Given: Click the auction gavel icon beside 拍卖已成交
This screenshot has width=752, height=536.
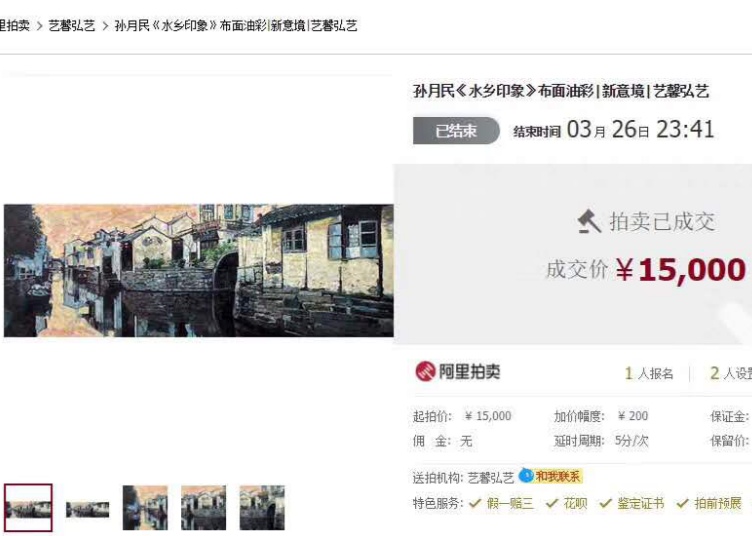Looking at the screenshot, I should tap(589, 222).
